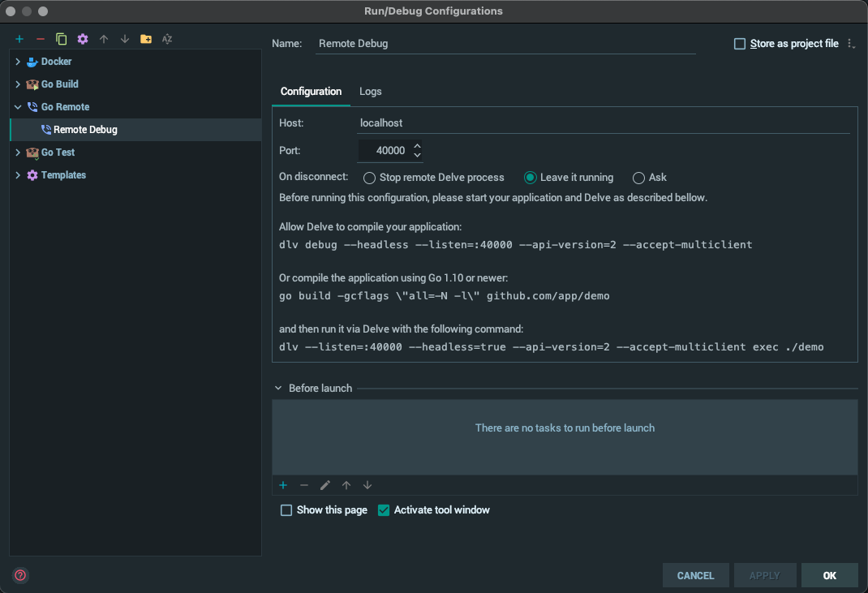Sort configurations alphabetically

166,39
